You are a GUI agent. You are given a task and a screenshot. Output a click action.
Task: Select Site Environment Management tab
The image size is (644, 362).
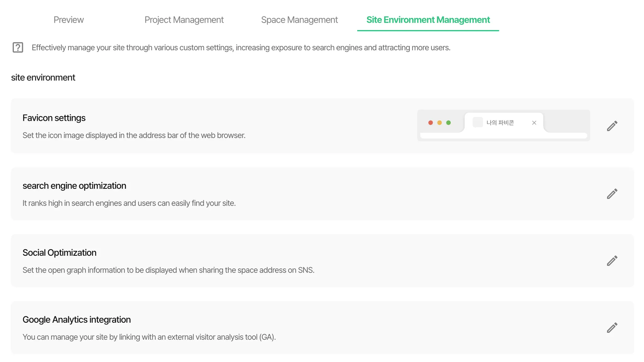(x=428, y=20)
